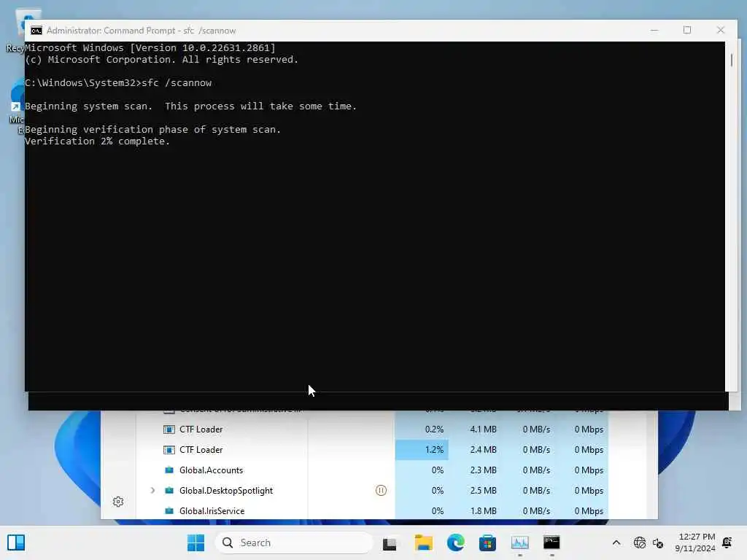Open Task Manager settings gear
The height and width of the screenshot is (560, 747).
point(118,502)
